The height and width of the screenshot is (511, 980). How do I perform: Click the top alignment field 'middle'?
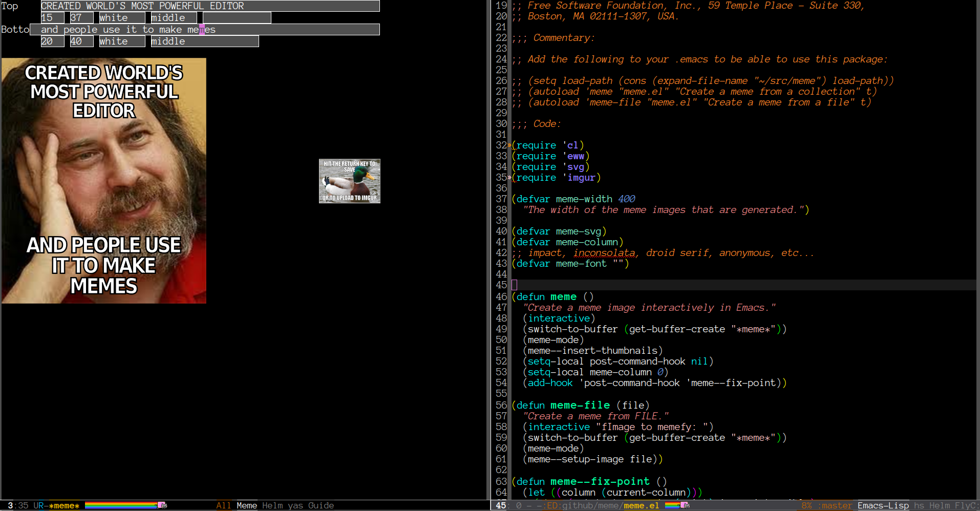click(x=174, y=18)
